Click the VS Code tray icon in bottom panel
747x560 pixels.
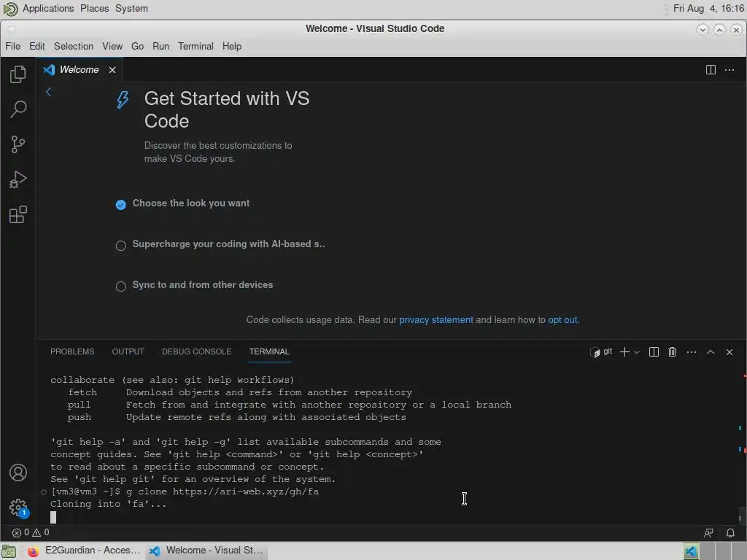coord(691,551)
